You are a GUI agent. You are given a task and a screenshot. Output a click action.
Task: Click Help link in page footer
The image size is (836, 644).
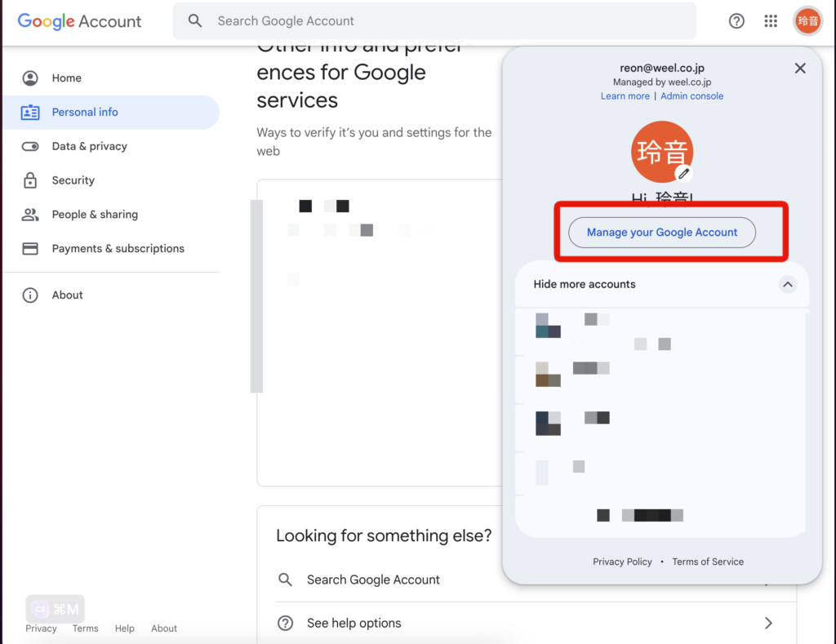click(x=125, y=628)
